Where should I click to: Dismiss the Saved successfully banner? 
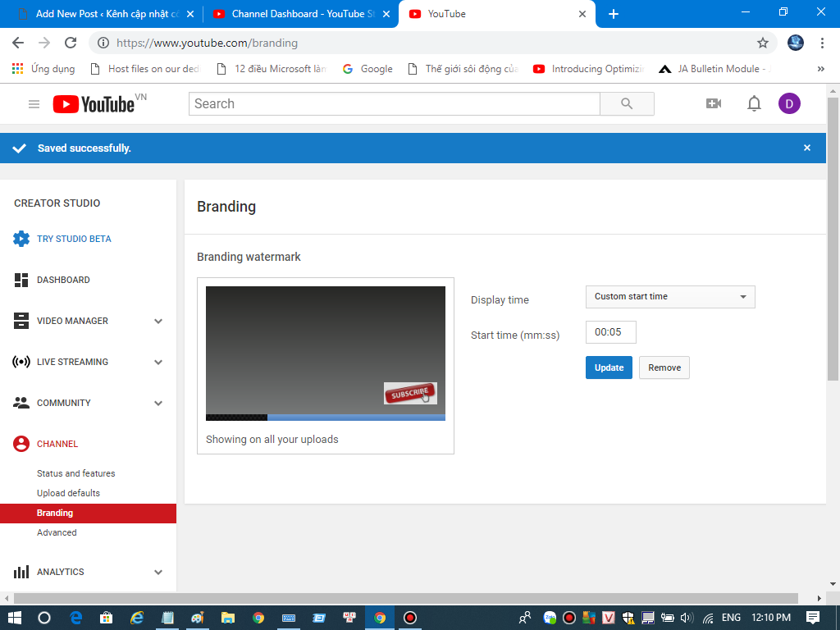coord(807,148)
